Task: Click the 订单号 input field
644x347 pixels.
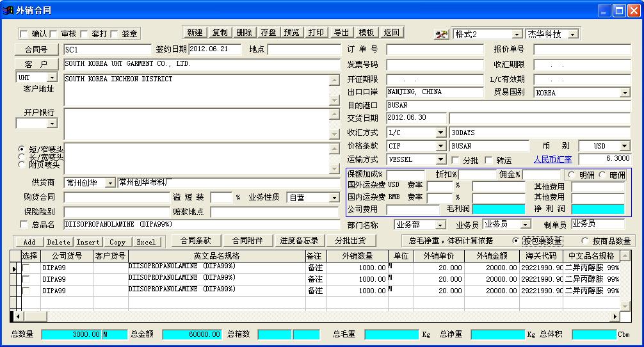Action: point(435,50)
